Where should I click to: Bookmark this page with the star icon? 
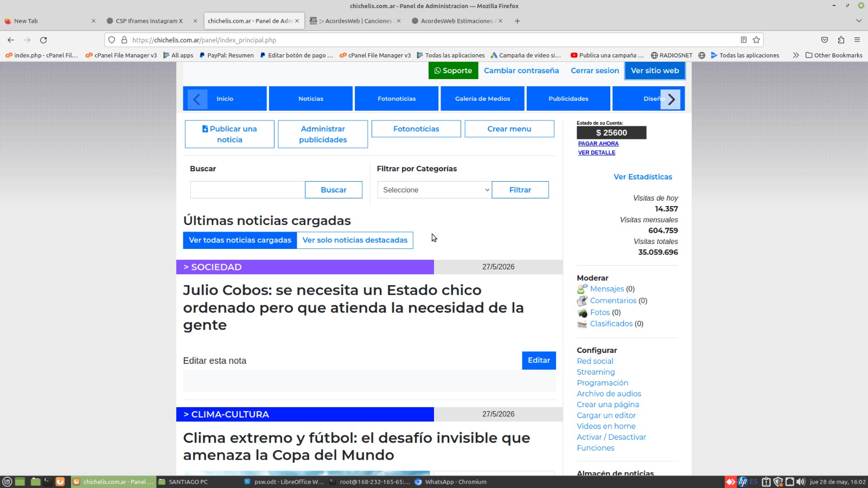756,40
